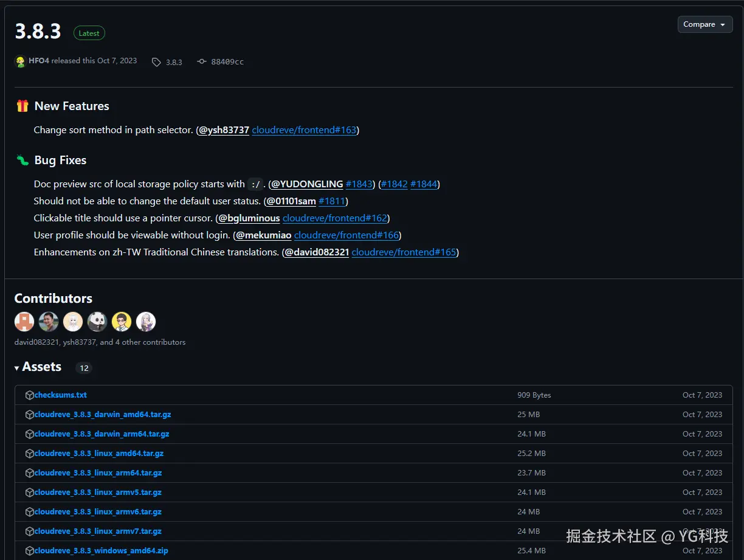Click the 3.8.3 release title
The width and height of the screenshot is (744, 560).
point(38,32)
